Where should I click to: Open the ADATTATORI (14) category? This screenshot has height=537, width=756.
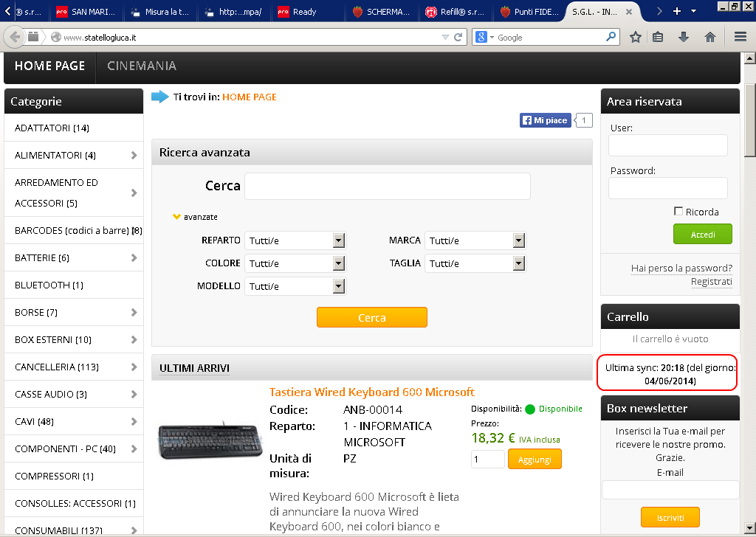click(x=52, y=128)
